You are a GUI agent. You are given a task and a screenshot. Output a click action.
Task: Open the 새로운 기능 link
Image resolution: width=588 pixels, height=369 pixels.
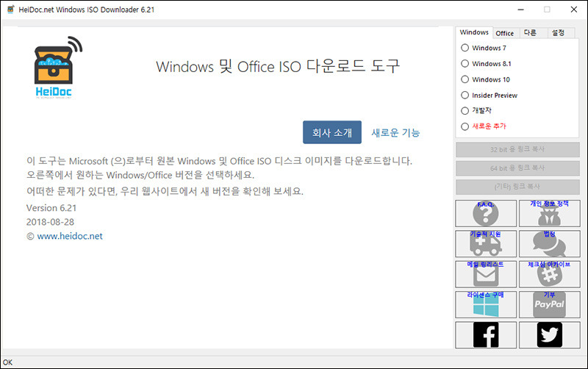pyautogui.click(x=395, y=132)
